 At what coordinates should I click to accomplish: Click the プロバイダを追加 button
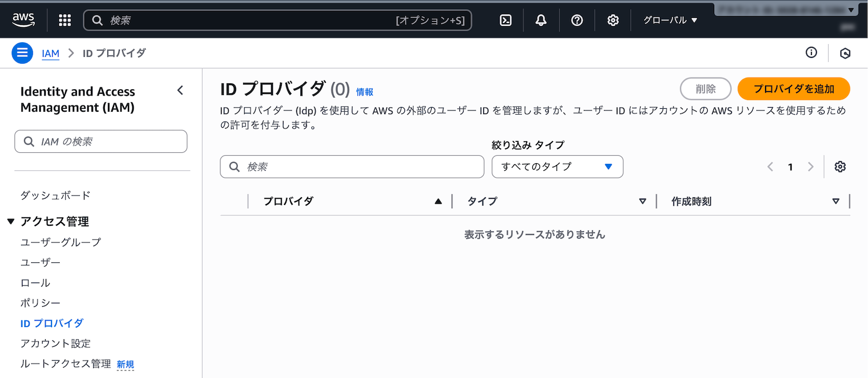(x=793, y=89)
